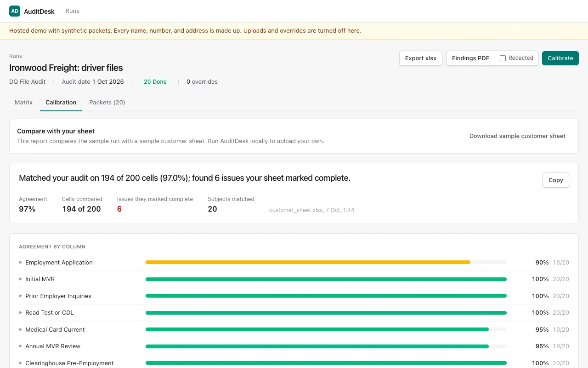Click the red '6' issues value
588x368 pixels.
tap(119, 209)
